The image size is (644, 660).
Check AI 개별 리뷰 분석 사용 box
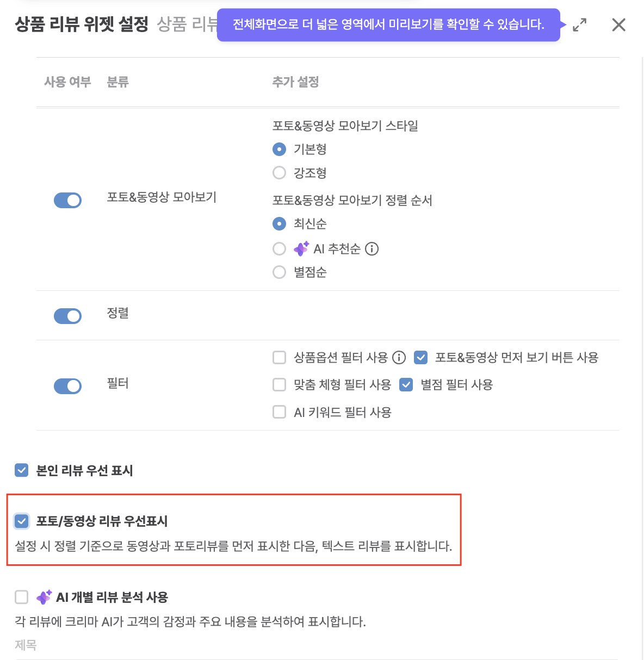point(21,597)
